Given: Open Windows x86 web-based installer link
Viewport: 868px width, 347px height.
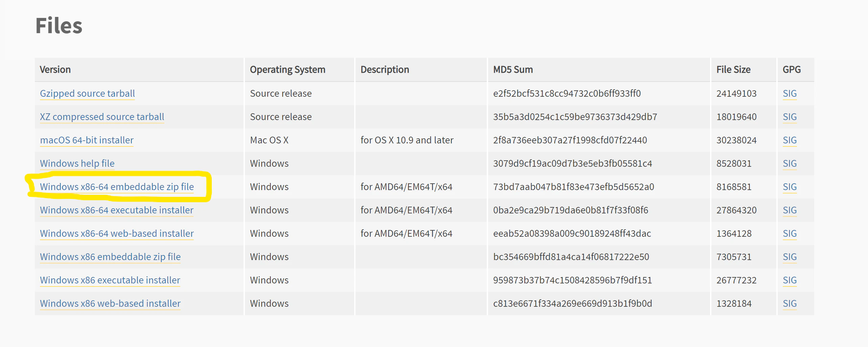Looking at the screenshot, I should coord(110,303).
